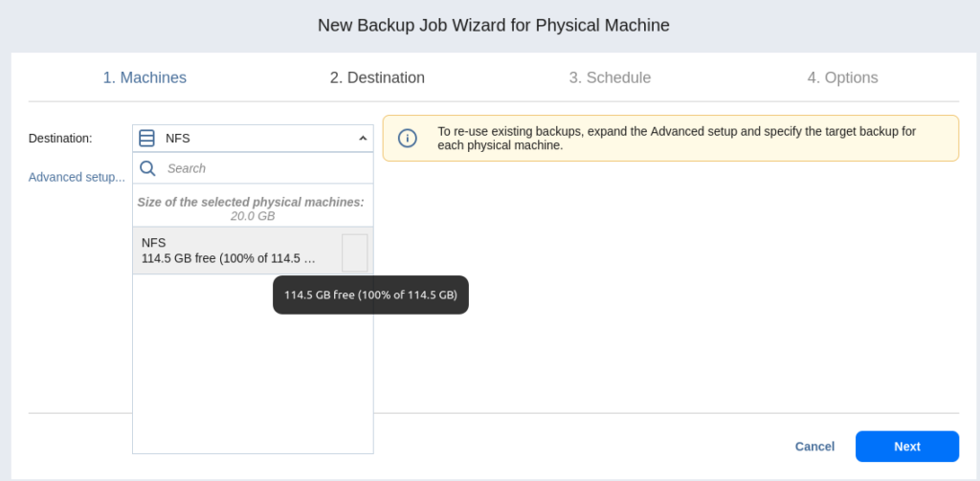
Task: Click the NFS free space usage bar
Action: pyautogui.click(x=354, y=252)
